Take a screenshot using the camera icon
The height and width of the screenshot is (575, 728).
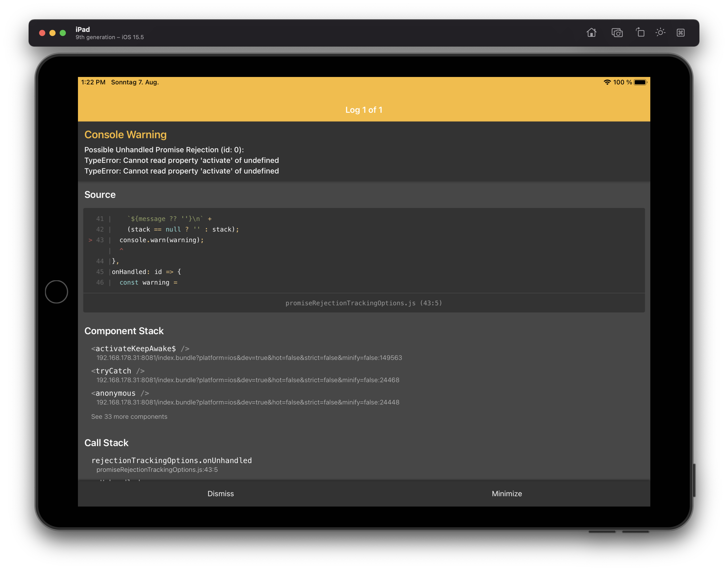click(617, 32)
